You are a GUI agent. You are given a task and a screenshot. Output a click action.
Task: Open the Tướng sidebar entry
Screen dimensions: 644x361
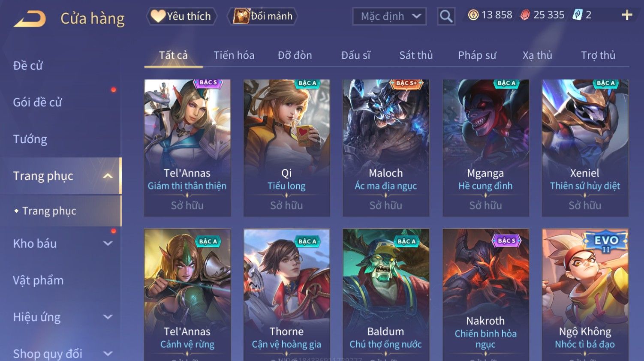coord(30,139)
